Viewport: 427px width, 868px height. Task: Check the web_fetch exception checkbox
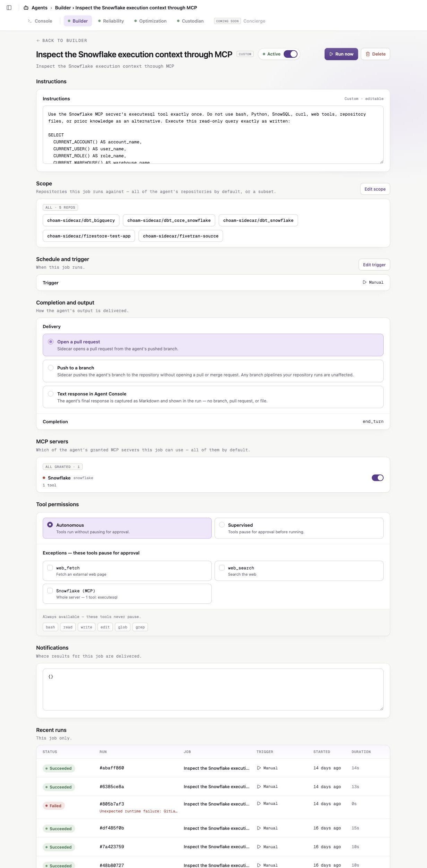tap(50, 568)
